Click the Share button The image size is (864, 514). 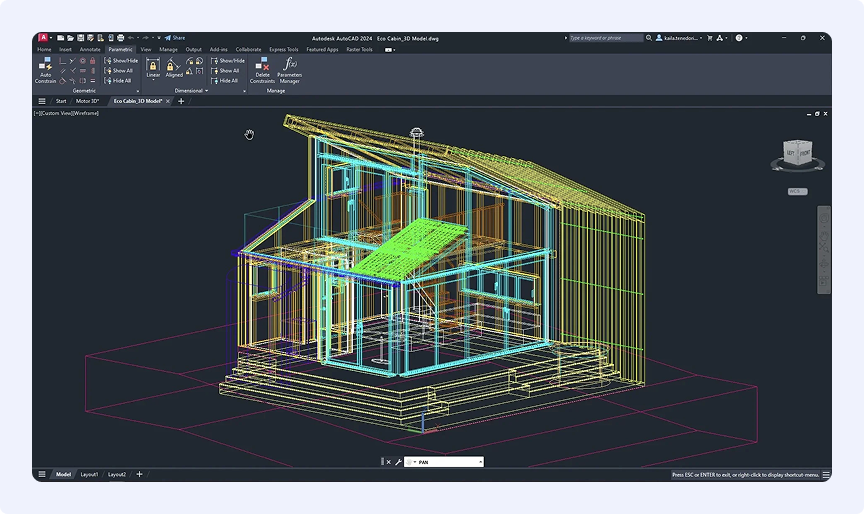coord(175,38)
